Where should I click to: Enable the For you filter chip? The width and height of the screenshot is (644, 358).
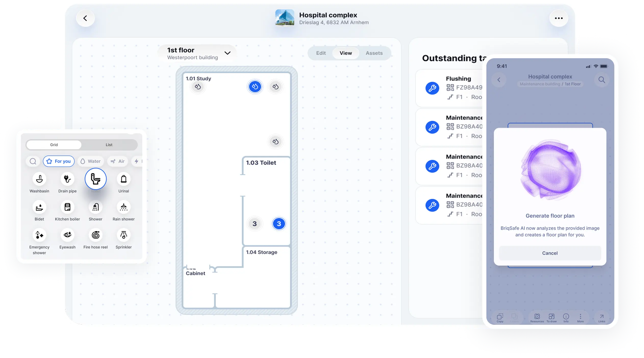point(59,161)
